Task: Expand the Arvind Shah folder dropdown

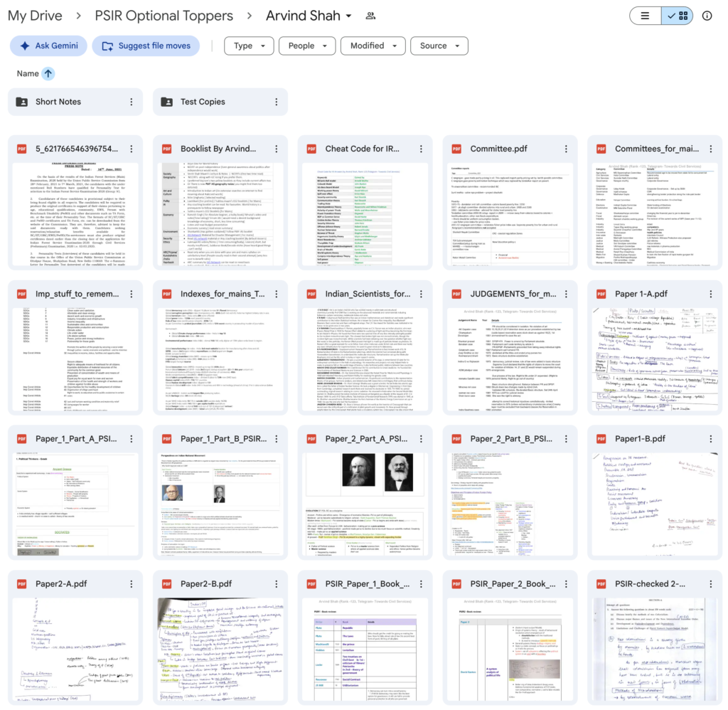Action: click(348, 16)
